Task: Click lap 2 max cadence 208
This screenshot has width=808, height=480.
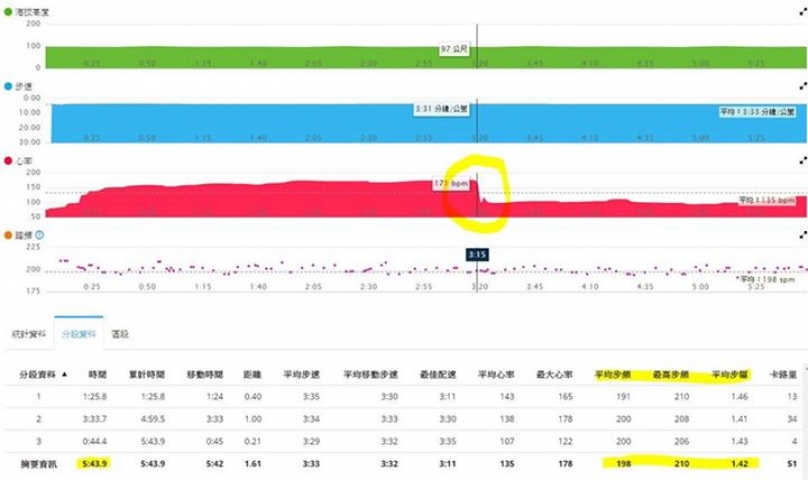Action: tap(682, 419)
